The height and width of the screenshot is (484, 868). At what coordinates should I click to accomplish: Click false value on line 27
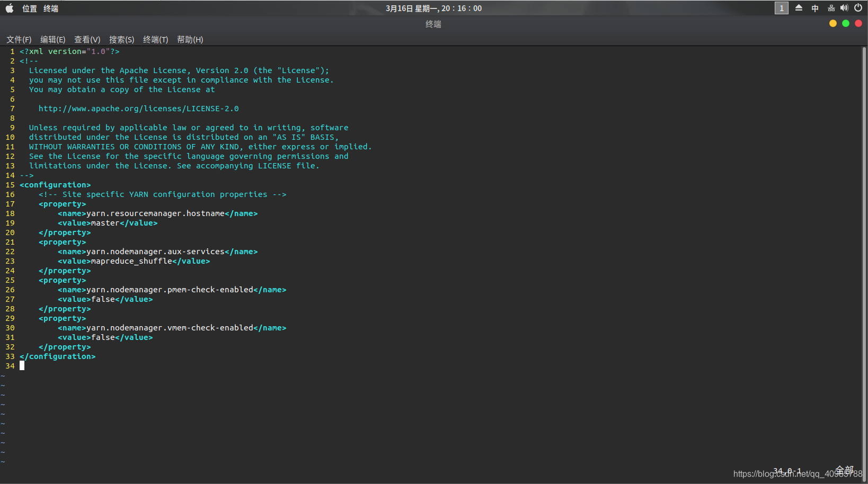103,299
